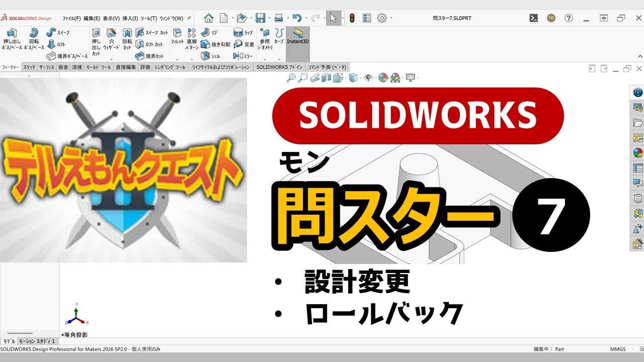Open Reference Geometry (参照ジオメトリ) tool
This screenshot has height=362, width=644.
click(x=265, y=39)
